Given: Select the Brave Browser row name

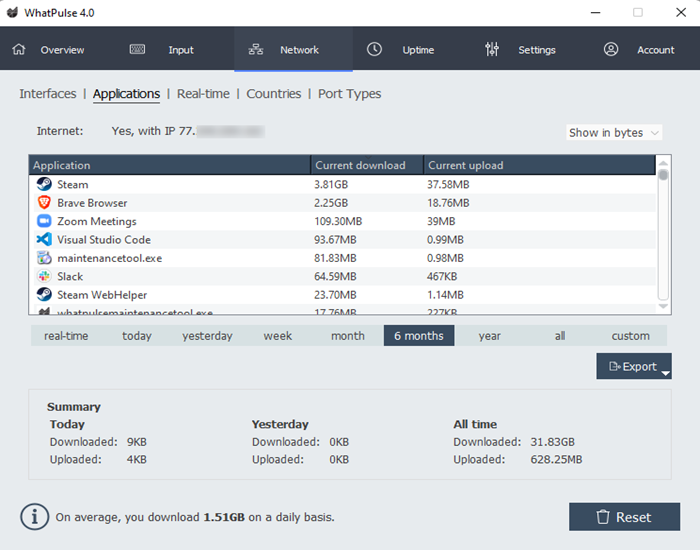Looking at the screenshot, I should [92, 203].
